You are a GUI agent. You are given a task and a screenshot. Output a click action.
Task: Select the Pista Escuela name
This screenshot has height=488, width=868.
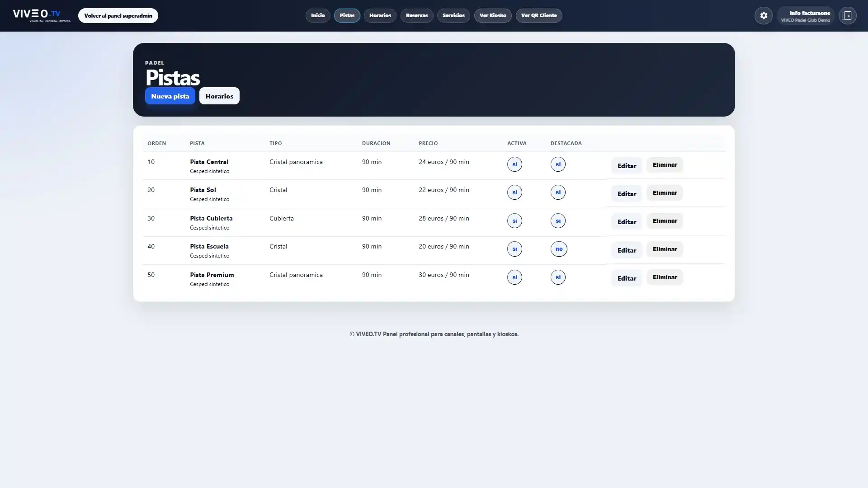point(209,246)
